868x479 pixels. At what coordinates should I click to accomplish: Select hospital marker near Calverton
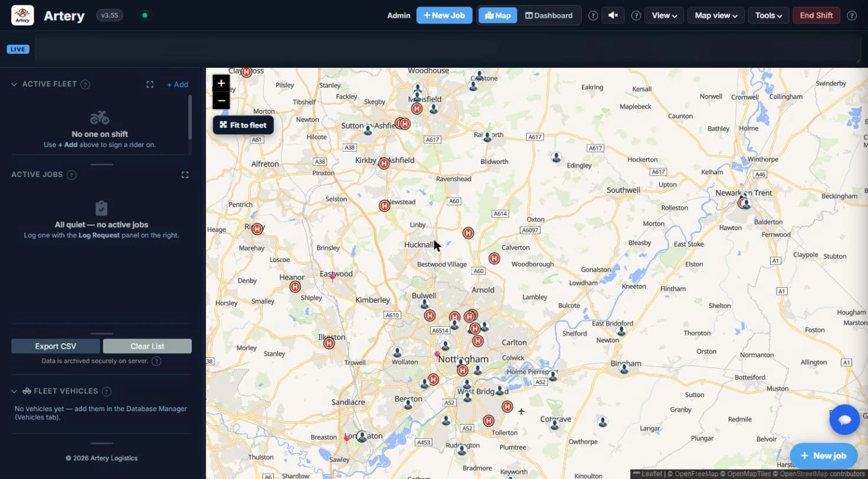[494, 258]
